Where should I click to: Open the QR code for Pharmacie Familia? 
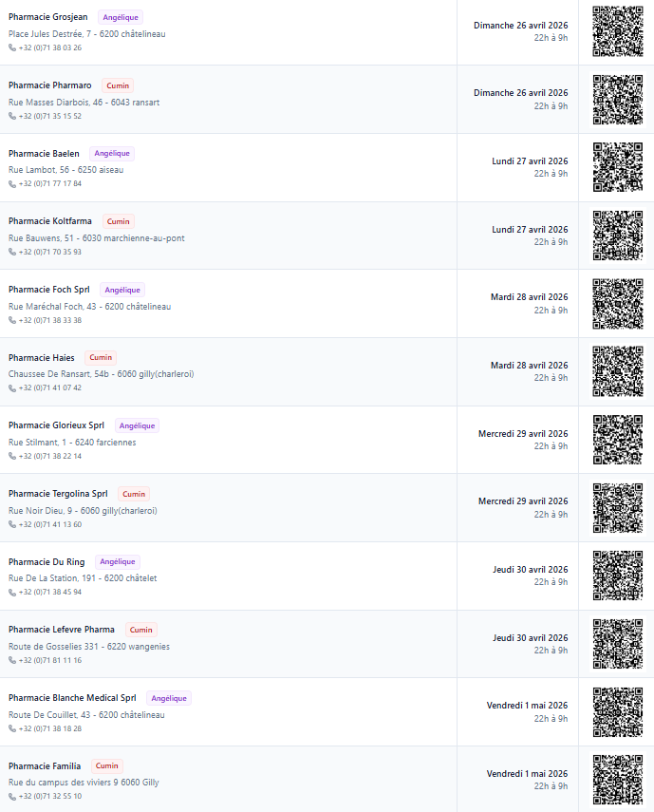[618, 780]
